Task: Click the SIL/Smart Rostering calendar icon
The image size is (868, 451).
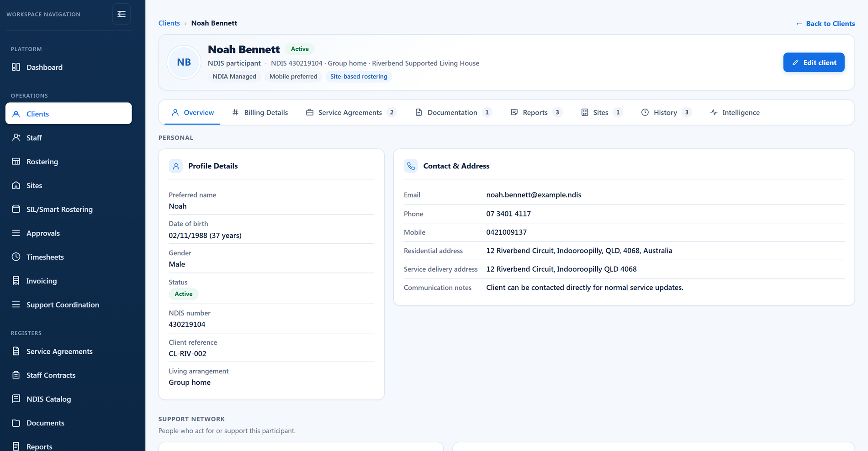Action: 16,209
